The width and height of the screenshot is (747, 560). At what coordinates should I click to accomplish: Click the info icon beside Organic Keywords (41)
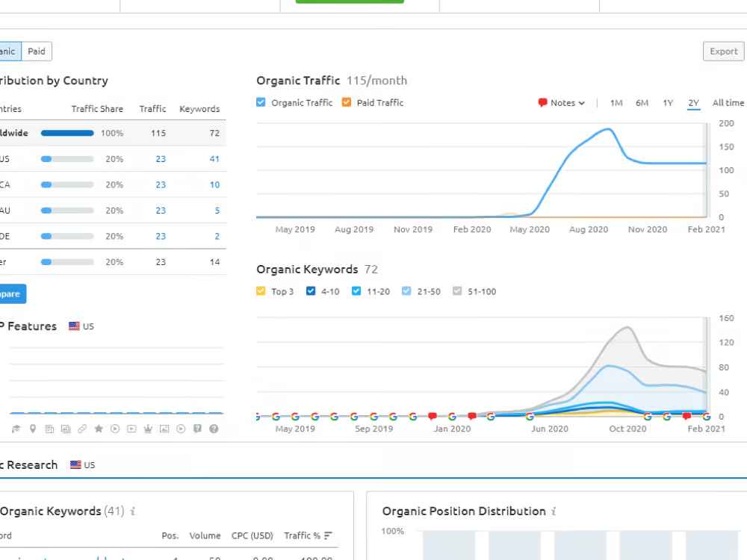coord(133,511)
